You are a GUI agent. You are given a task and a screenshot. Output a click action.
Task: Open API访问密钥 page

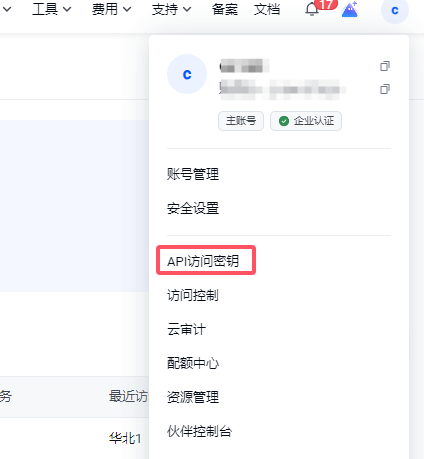tap(203, 261)
